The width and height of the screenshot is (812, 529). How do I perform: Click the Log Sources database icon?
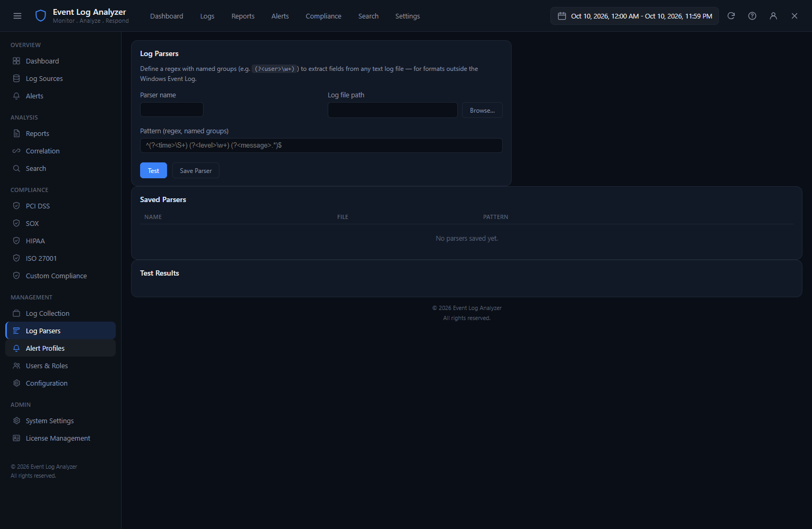(x=16, y=78)
